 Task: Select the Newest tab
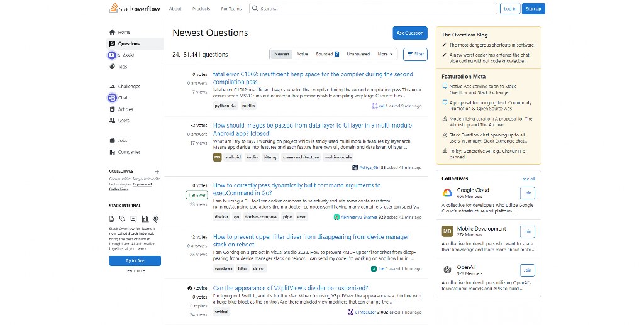coord(282,54)
